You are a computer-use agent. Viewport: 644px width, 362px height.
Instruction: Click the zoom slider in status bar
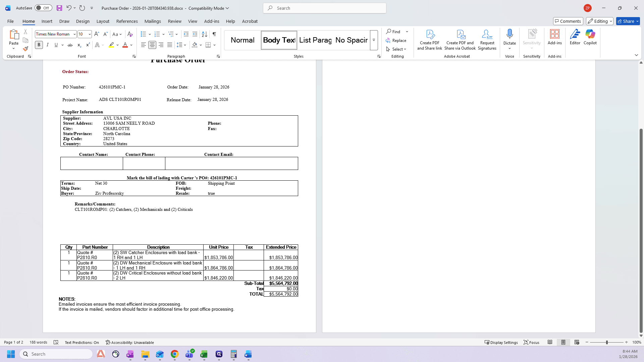606,342
